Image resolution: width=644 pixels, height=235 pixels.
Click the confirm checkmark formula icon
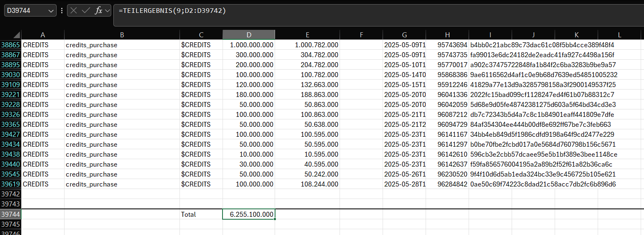86,11
